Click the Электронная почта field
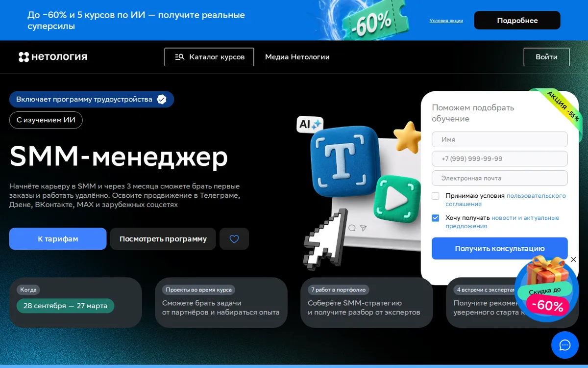The width and height of the screenshot is (588, 368). (x=499, y=178)
